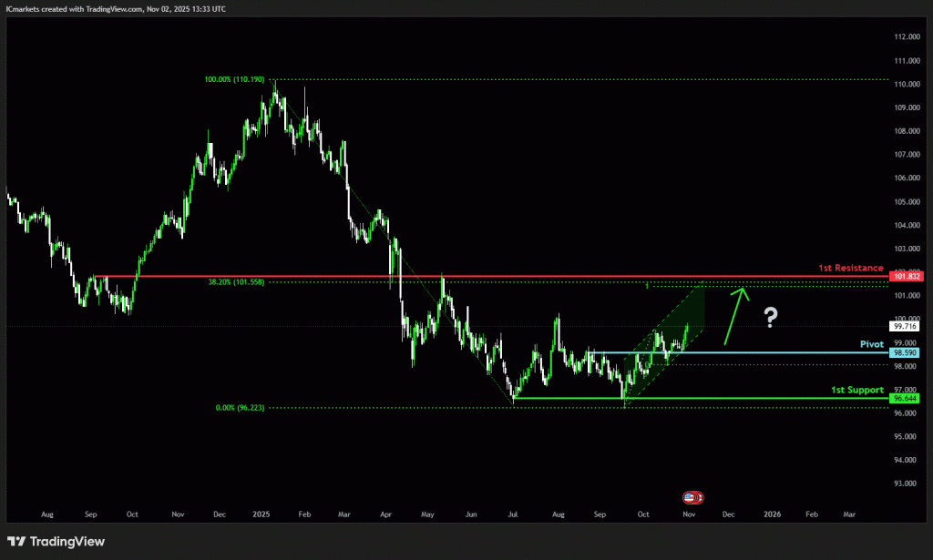This screenshot has height=560, width=933.
Task: Click 2026 on the time axis
Action: point(771,514)
